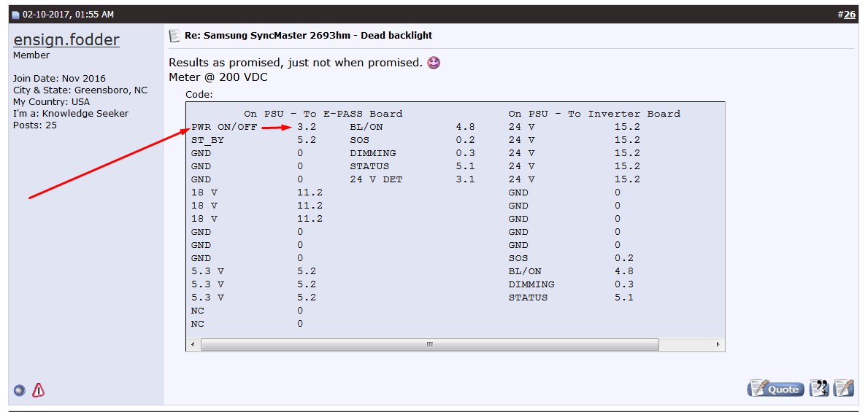Click the 'Code:' label

[x=199, y=95]
